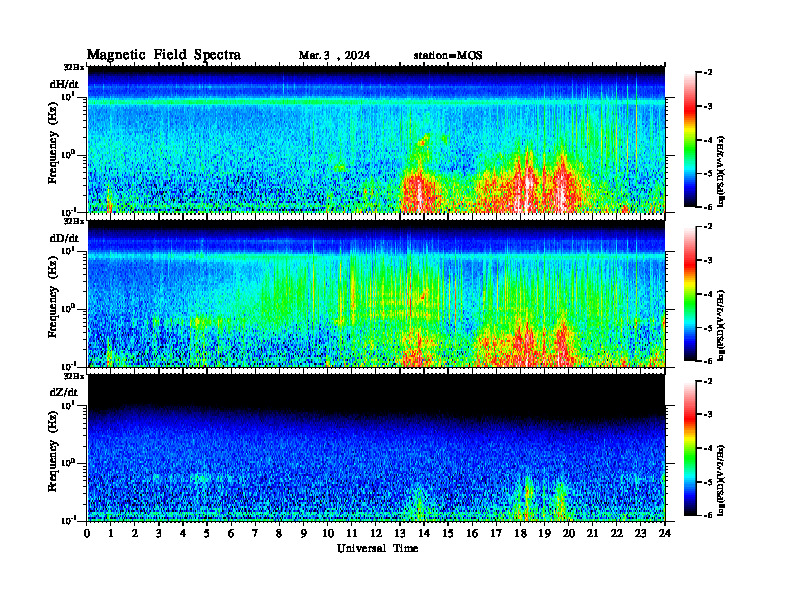Click hour 19 on the time axis
The width and height of the screenshot is (792, 612).
pyautogui.click(x=544, y=534)
